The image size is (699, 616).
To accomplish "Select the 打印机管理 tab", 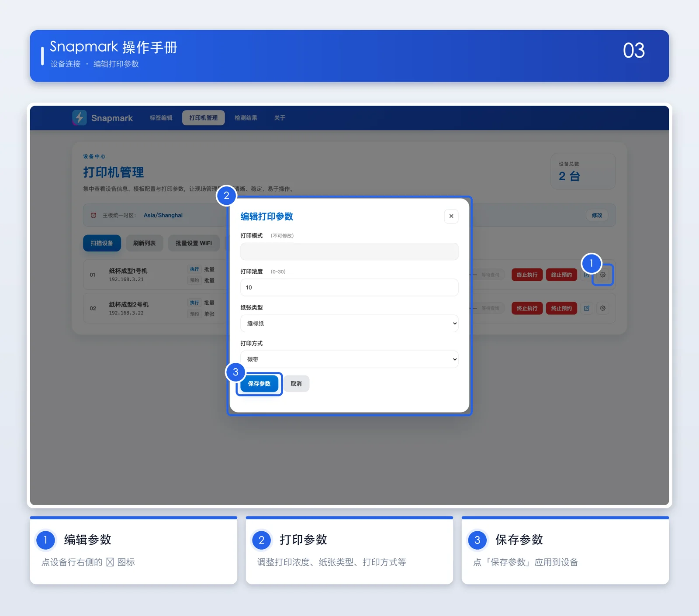I will [204, 118].
